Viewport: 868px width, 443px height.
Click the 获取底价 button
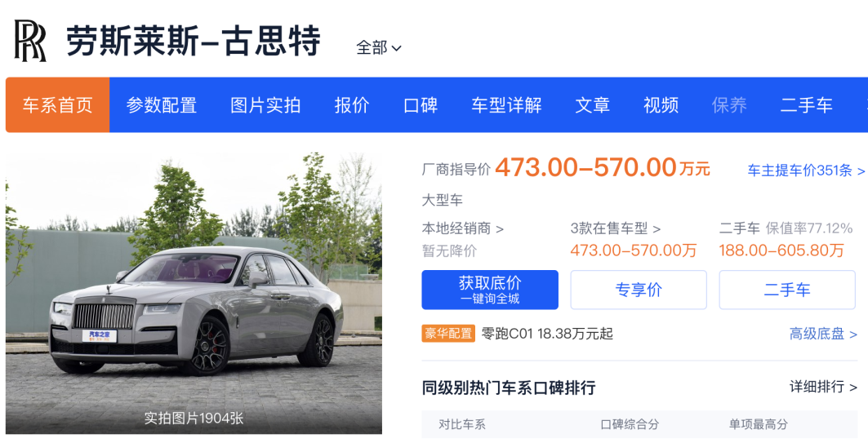click(x=490, y=290)
